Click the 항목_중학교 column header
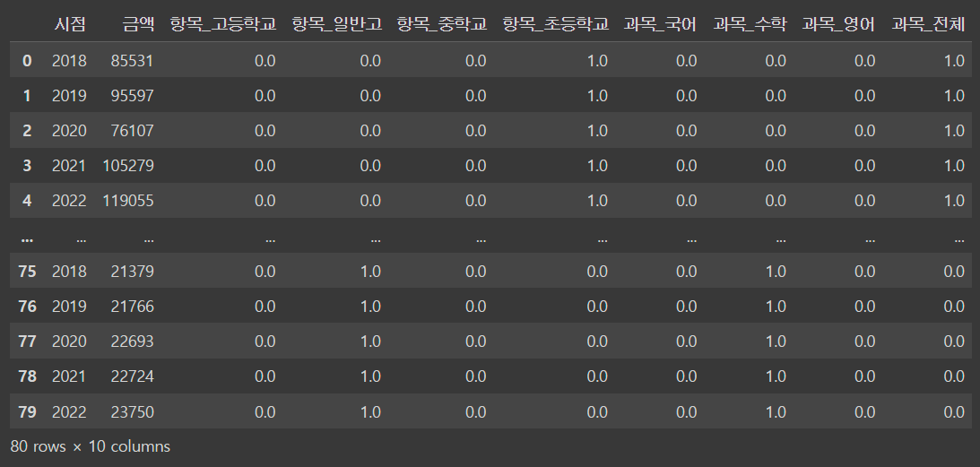 point(442,24)
